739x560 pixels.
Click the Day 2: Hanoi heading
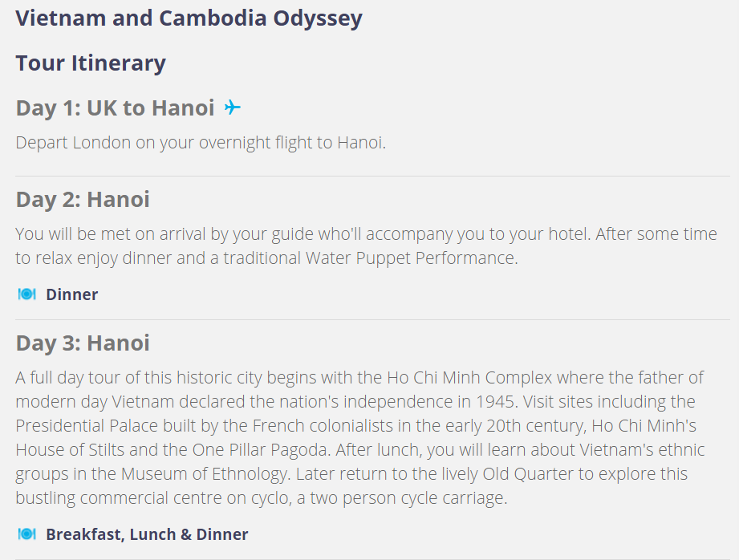coord(83,200)
